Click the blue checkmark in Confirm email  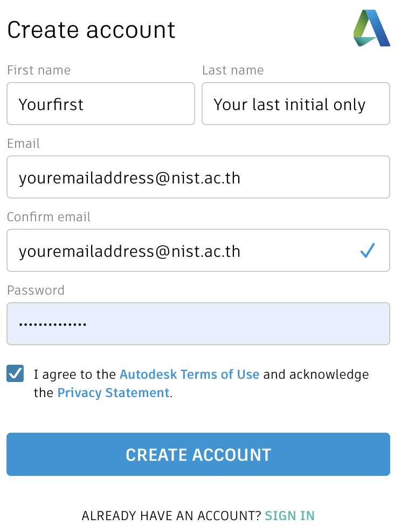368,250
